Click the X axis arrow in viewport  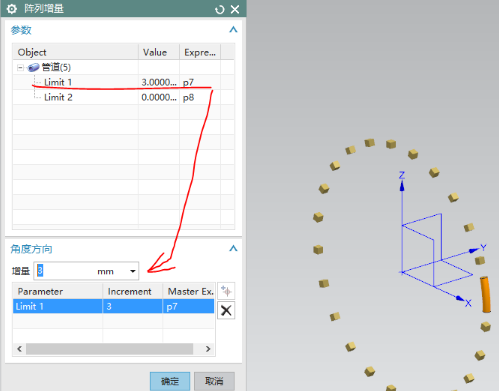click(x=460, y=298)
